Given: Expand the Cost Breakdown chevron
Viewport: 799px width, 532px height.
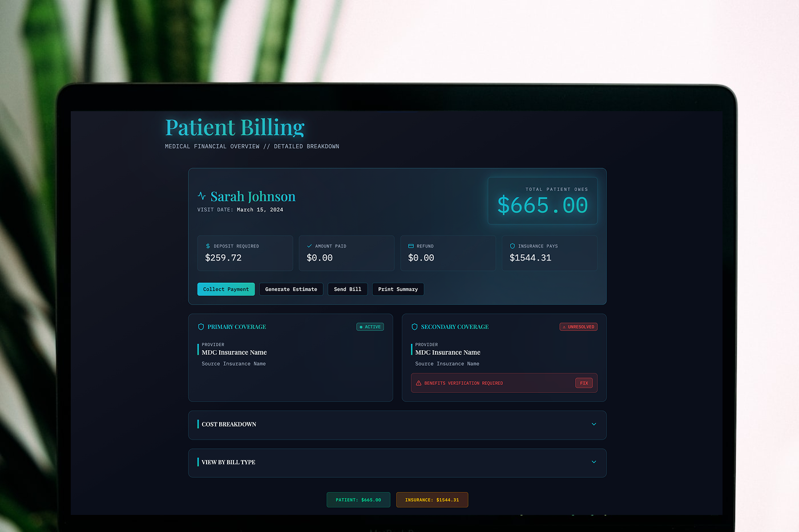Looking at the screenshot, I should [594, 424].
